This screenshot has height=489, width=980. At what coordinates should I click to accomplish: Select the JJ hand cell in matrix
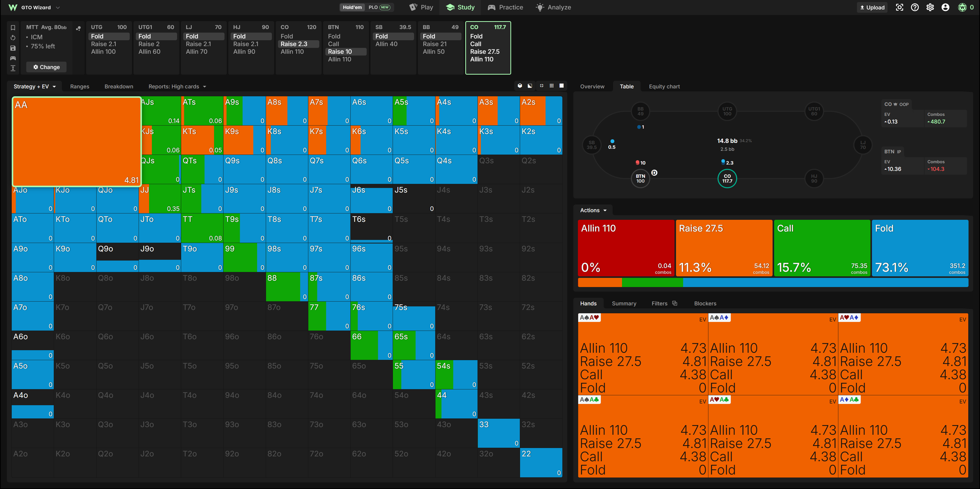point(160,198)
